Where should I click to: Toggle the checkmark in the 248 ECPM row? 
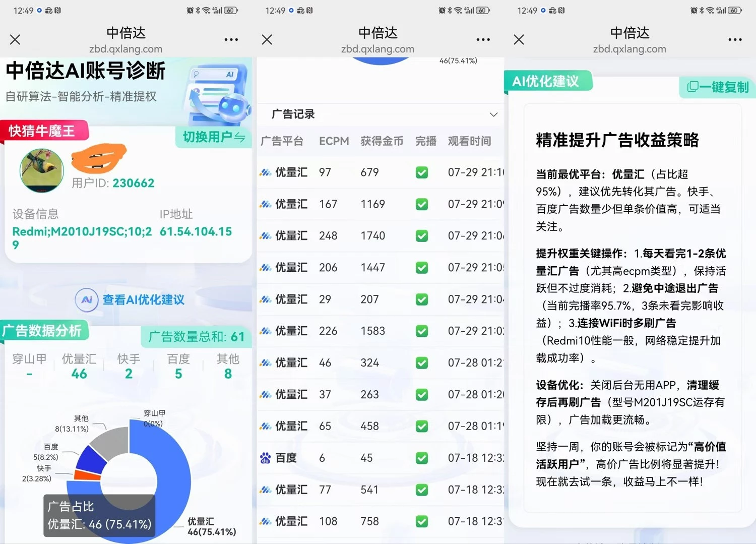coord(422,235)
